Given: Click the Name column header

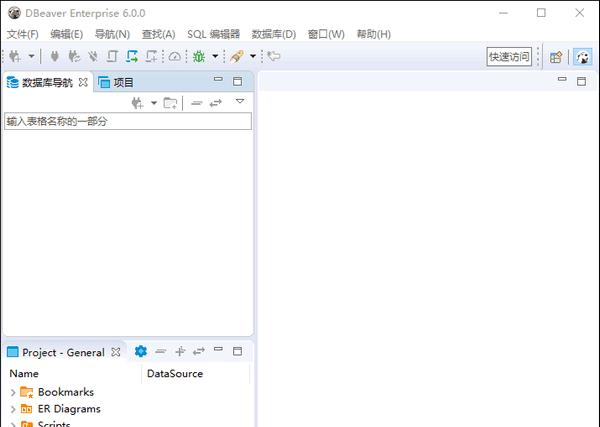Looking at the screenshot, I should point(73,373).
